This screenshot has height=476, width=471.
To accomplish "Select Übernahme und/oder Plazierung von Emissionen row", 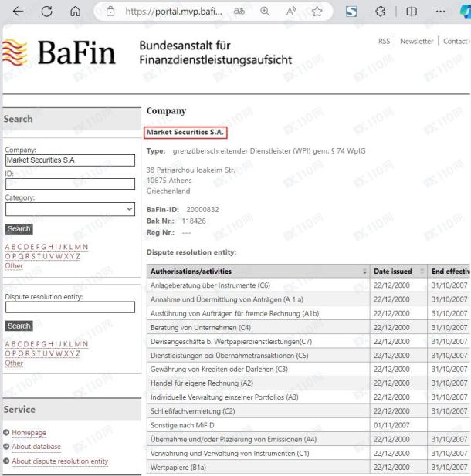I will click(x=308, y=439).
